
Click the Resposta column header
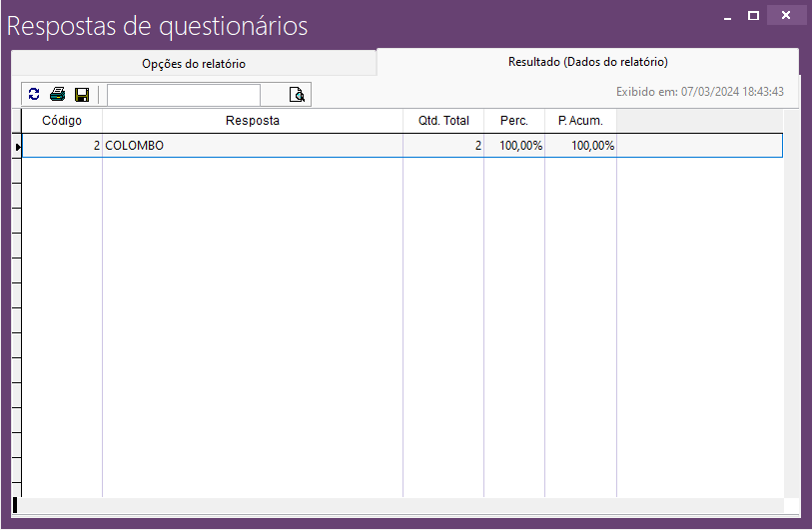click(x=253, y=121)
